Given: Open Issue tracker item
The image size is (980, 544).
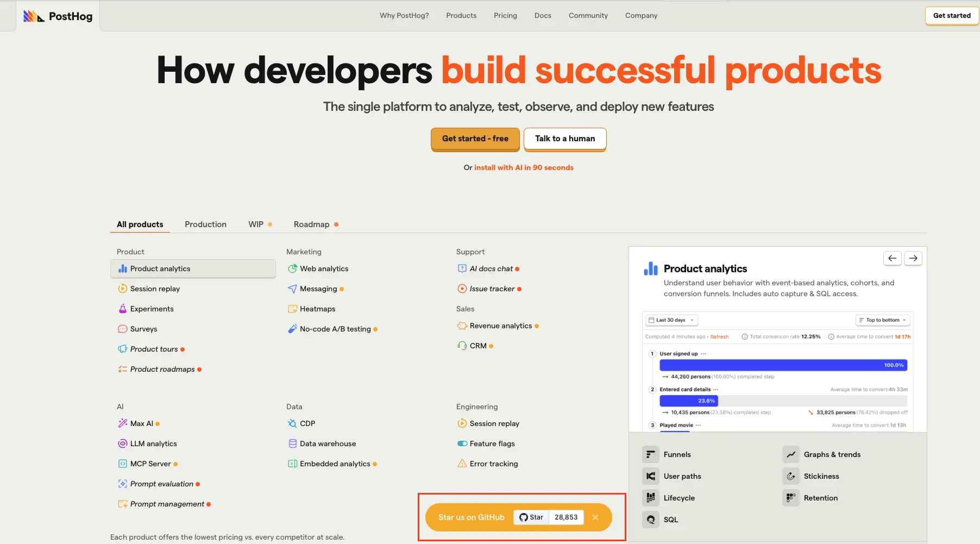Looking at the screenshot, I should (x=489, y=289).
